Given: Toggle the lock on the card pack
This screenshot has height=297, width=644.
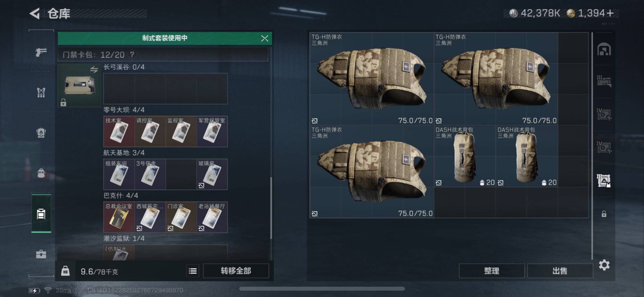Looking at the screenshot, I should click(63, 102).
